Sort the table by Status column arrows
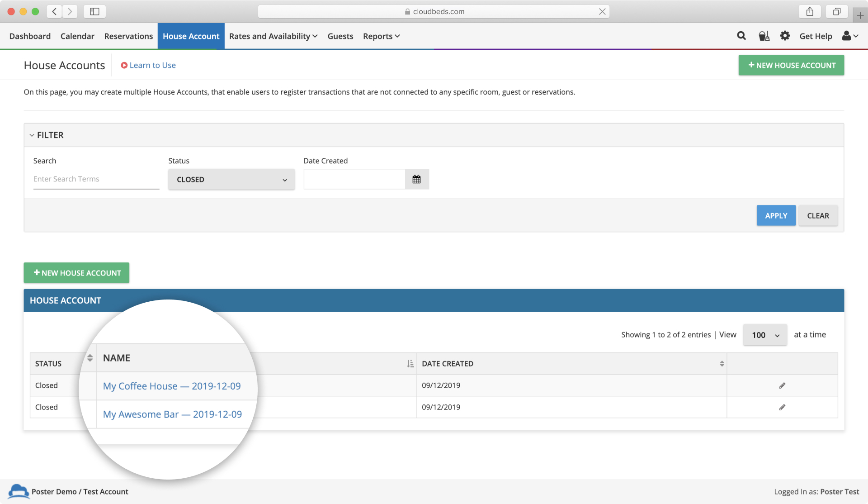 click(x=90, y=358)
